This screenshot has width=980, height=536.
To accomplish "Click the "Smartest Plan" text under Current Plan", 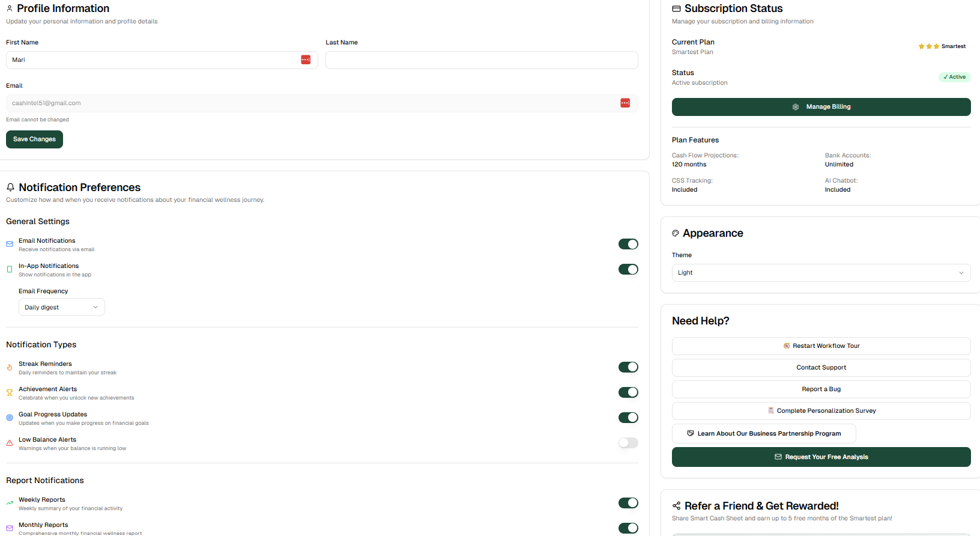I will point(692,52).
